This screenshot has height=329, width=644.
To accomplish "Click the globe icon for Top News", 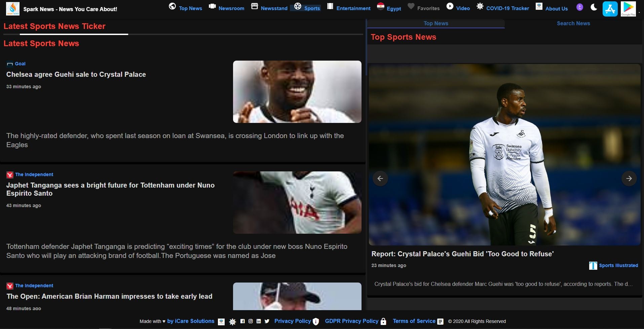I will tap(172, 6).
